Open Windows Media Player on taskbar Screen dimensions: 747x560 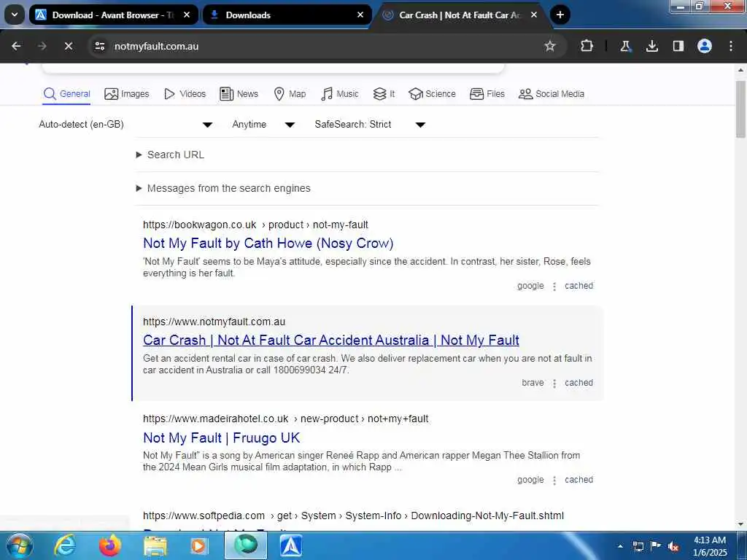click(198, 545)
